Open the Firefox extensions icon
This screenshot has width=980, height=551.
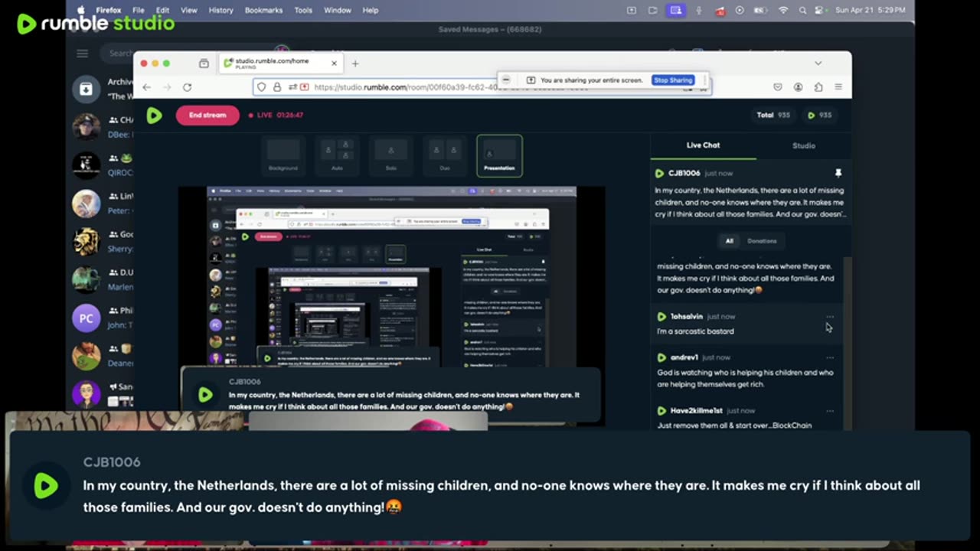pyautogui.click(x=818, y=87)
